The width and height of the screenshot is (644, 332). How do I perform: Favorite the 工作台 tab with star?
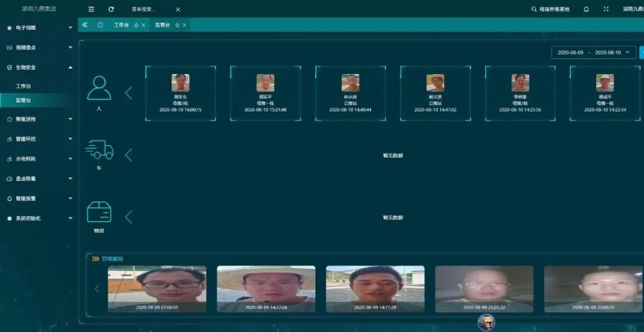tap(137, 25)
